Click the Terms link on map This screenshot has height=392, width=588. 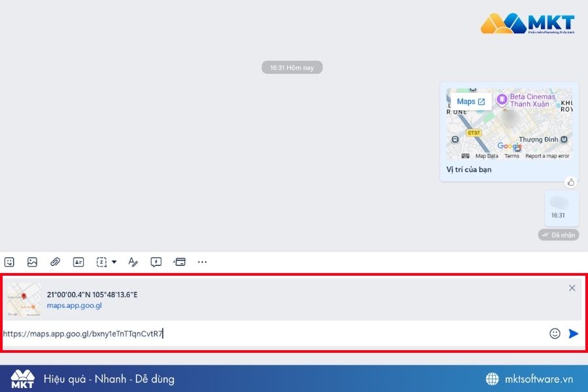click(512, 156)
